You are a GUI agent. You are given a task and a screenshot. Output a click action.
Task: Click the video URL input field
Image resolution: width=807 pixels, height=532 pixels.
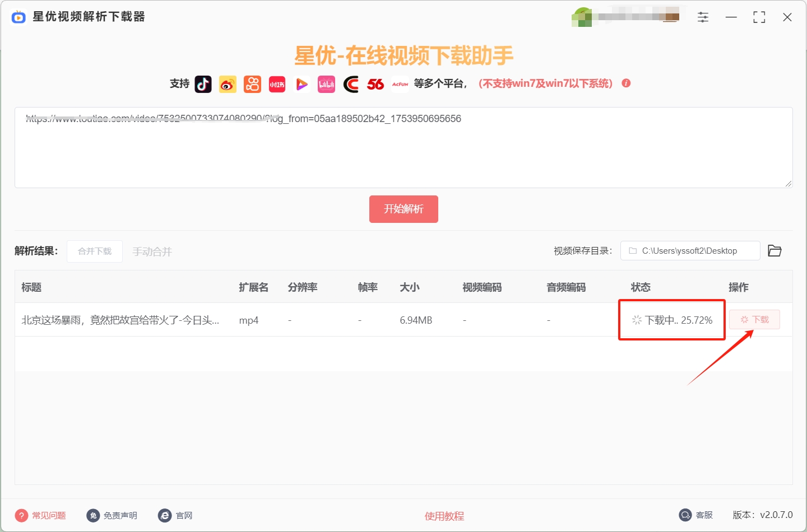click(x=403, y=148)
